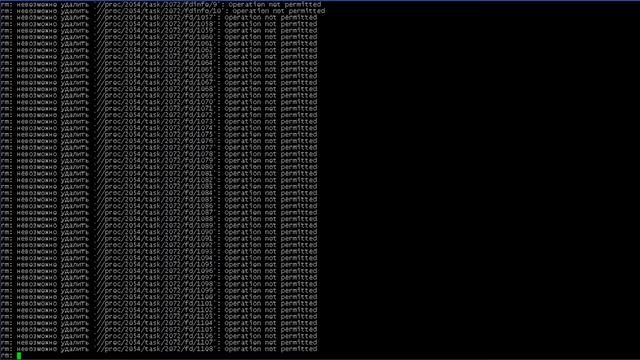Image resolution: width=640 pixels, height=360 pixels.
Task: Select the output line mentioning fd/1092
Action: pyautogui.click(x=158, y=245)
